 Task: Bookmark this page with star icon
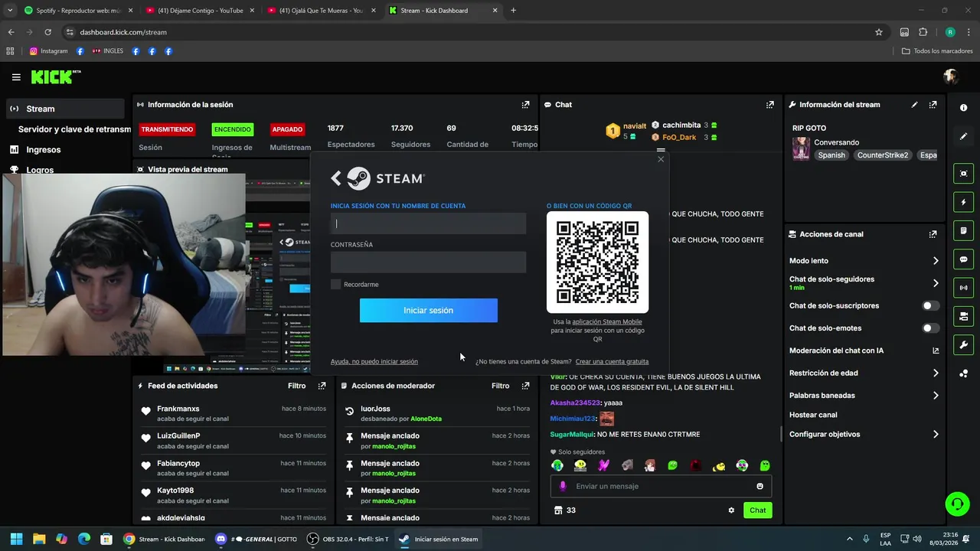click(879, 32)
